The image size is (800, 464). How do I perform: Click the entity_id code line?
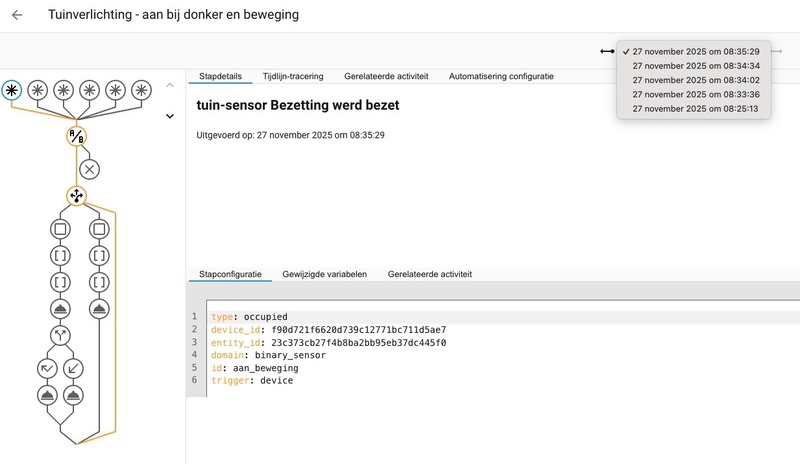[329, 343]
